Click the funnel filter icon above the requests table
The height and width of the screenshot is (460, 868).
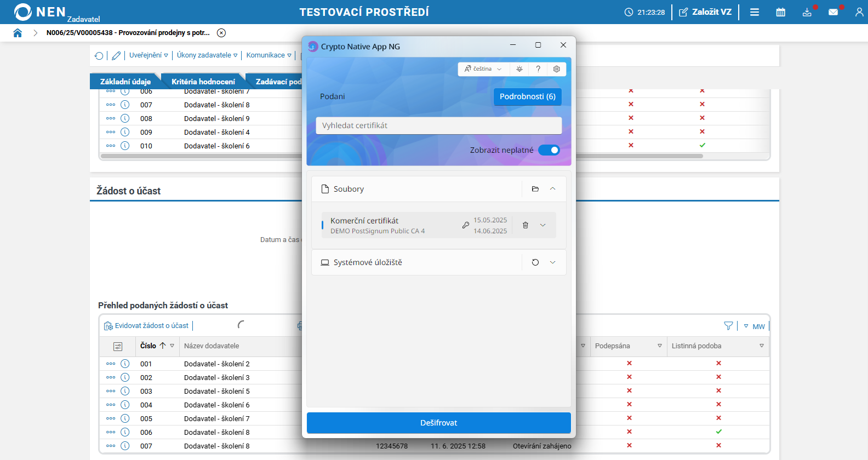coord(728,326)
